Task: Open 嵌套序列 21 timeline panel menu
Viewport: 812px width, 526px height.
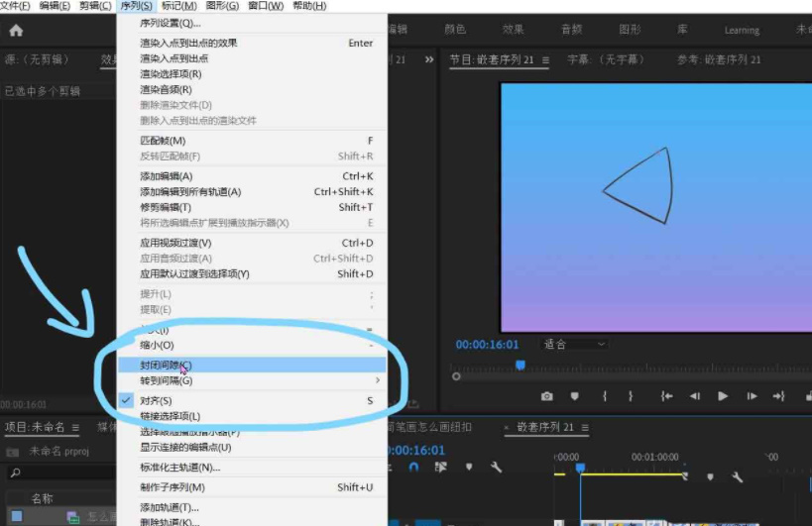Action: click(x=585, y=428)
